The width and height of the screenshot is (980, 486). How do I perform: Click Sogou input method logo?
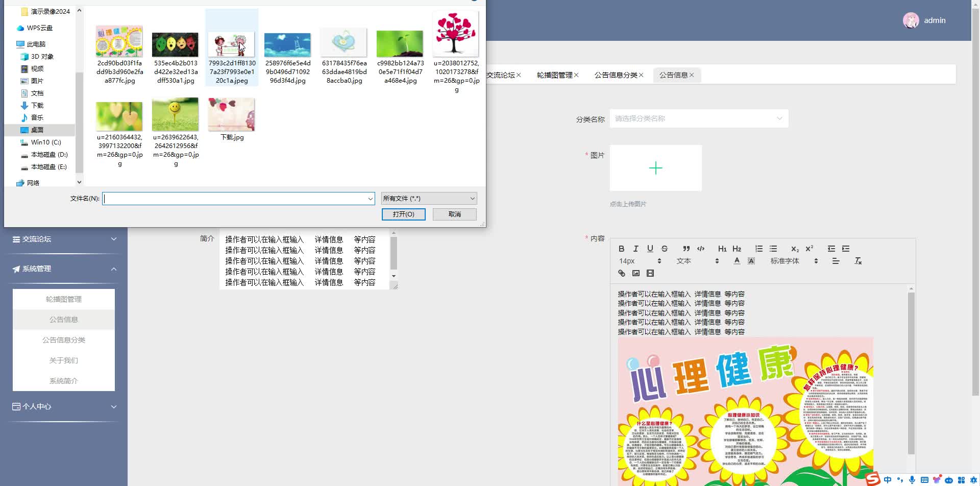pos(873,479)
